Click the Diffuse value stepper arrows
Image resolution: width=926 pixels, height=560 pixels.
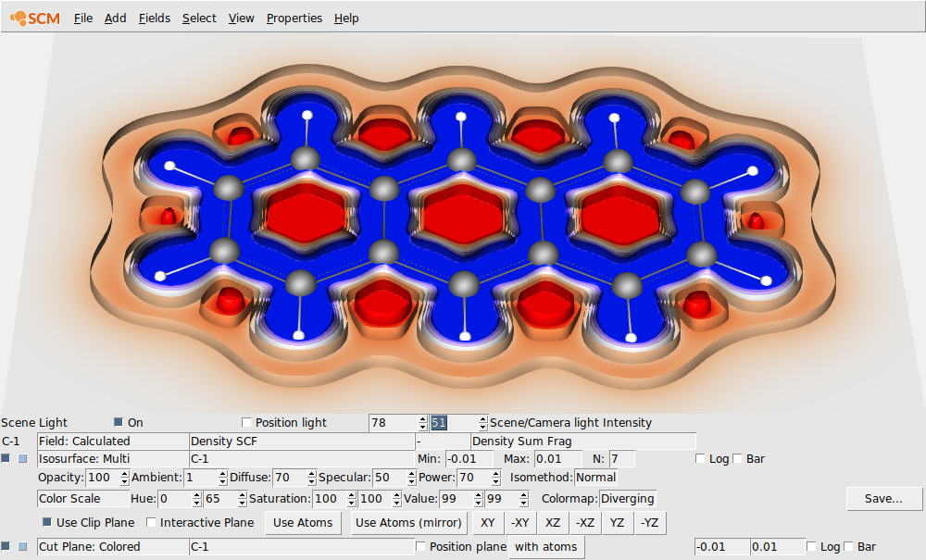(312, 478)
